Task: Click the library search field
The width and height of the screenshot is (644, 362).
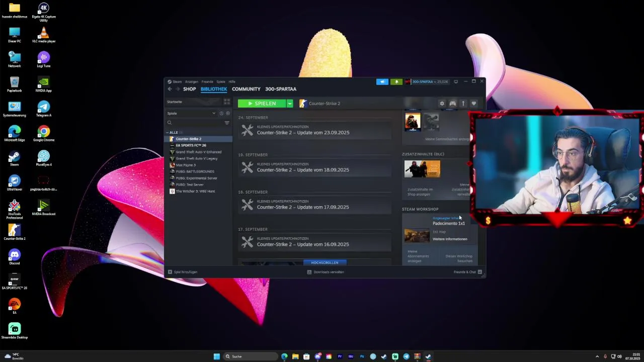Action: (x=195, y=123)
